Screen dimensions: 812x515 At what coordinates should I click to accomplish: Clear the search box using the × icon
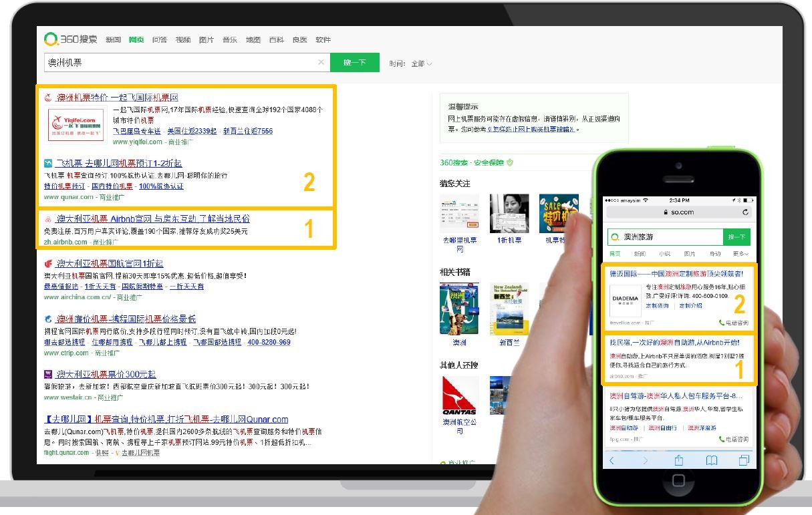click(x=321, y=61)
